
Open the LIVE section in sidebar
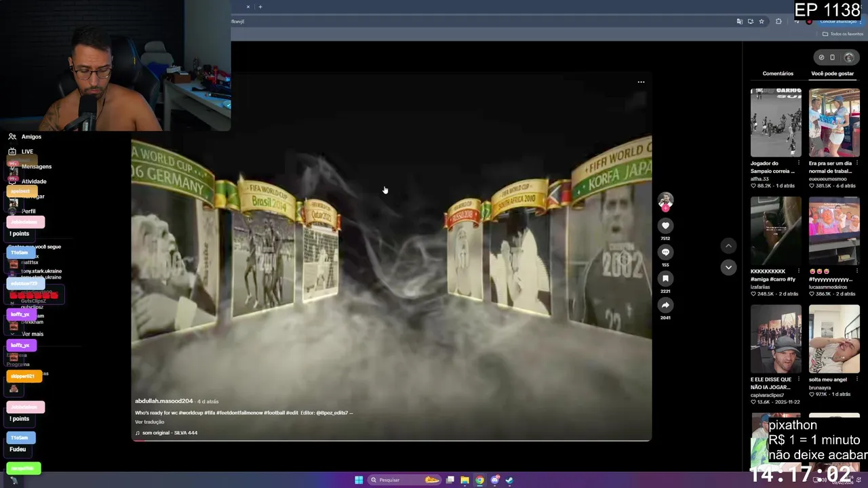point(20,152)
